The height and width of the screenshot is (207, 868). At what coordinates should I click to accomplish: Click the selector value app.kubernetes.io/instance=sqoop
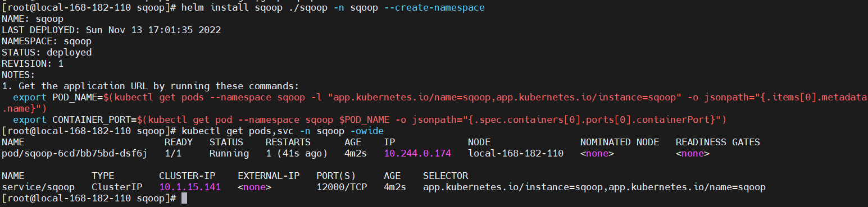pos(513,187)
